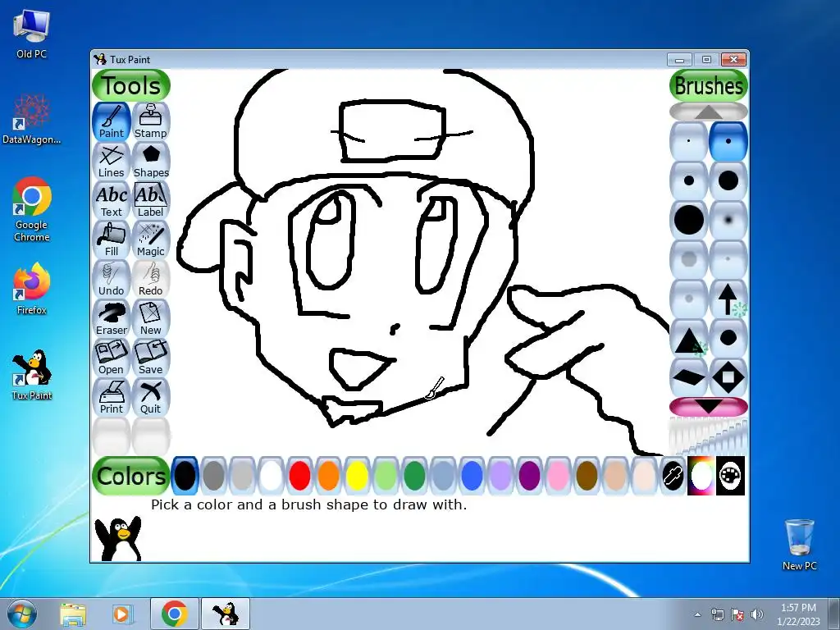840x630 pixels.
Task: Undo the last stroke
Action: (x=112, y=279)
